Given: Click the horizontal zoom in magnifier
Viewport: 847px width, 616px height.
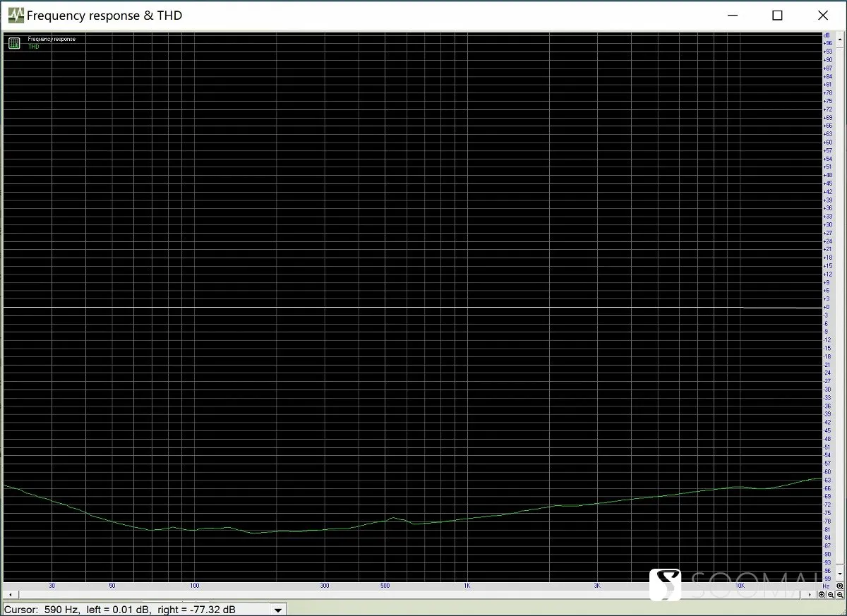Looking at the screenshot, I should click(x=822, y=595).
